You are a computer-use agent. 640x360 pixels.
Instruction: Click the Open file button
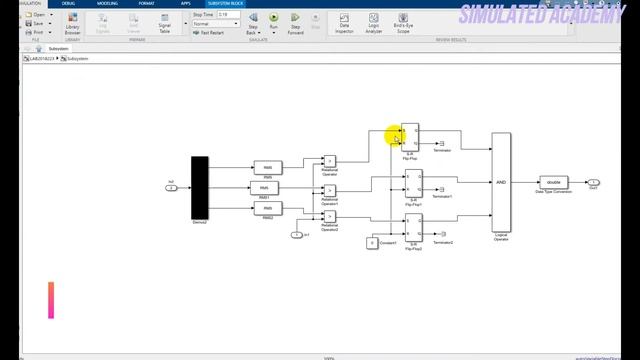(35, 15)
